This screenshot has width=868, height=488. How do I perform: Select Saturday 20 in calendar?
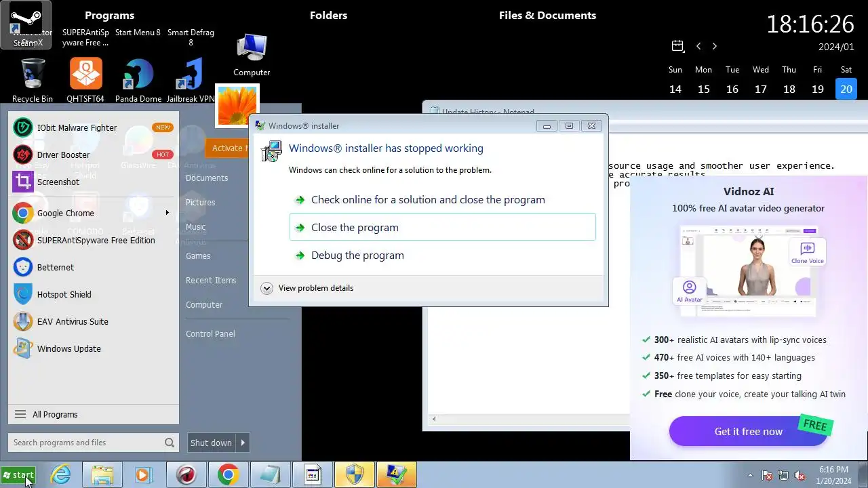pyautogui.click(x=846, y=89)
